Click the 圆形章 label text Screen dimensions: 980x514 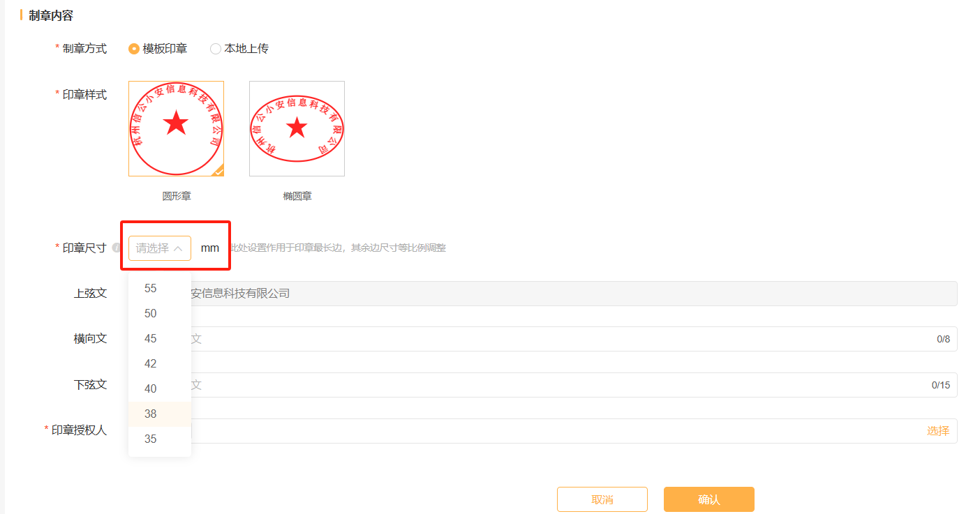[177, 197]
